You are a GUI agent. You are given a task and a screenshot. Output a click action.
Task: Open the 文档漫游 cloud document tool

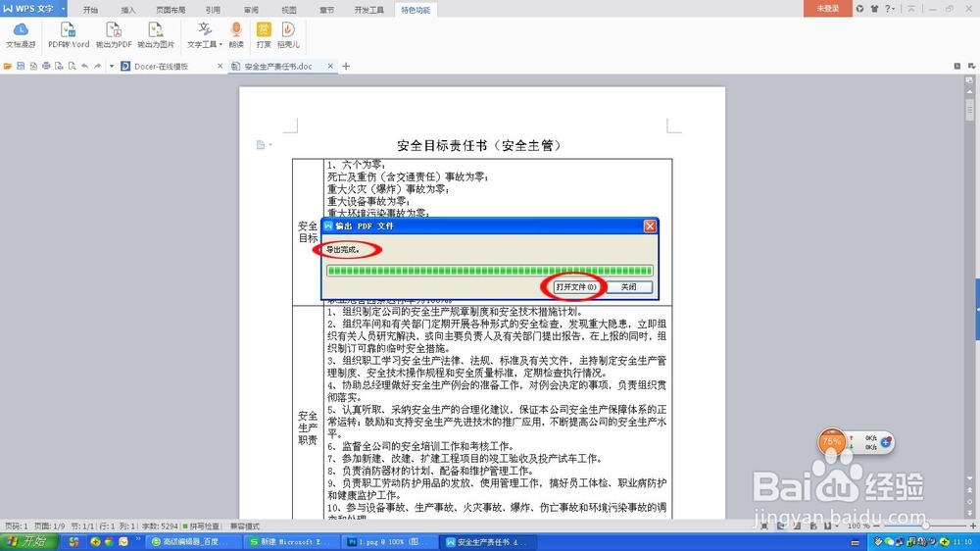pos(21,35)
